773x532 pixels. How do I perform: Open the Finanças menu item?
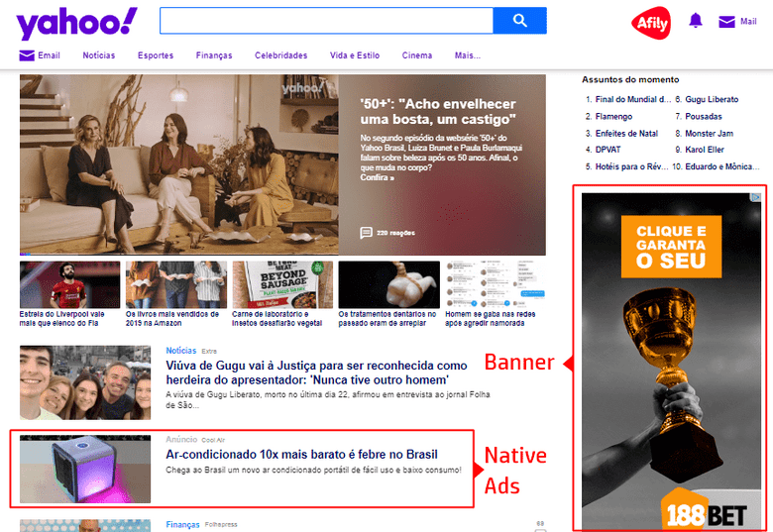pos(214,55)
